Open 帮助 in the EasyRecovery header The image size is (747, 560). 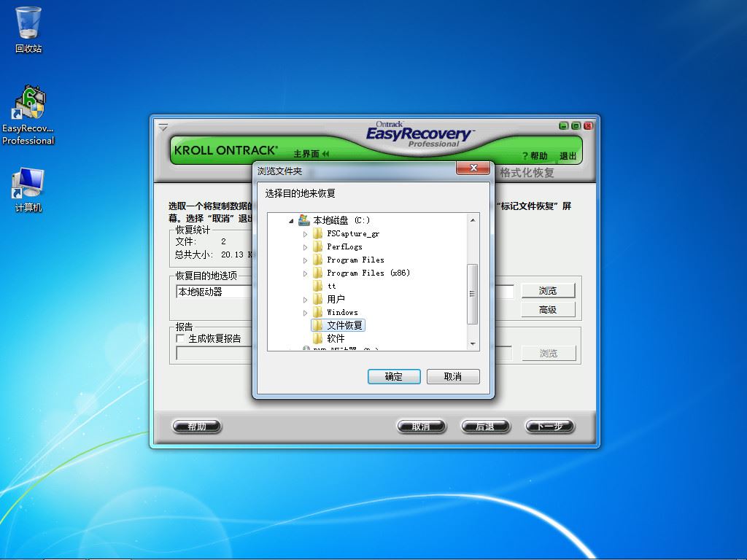(535, 156)
